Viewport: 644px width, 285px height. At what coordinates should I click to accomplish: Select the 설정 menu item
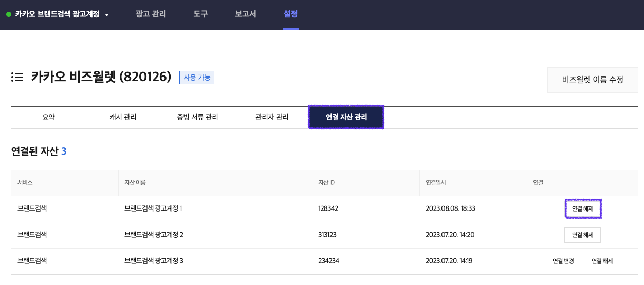coord(290,14)
